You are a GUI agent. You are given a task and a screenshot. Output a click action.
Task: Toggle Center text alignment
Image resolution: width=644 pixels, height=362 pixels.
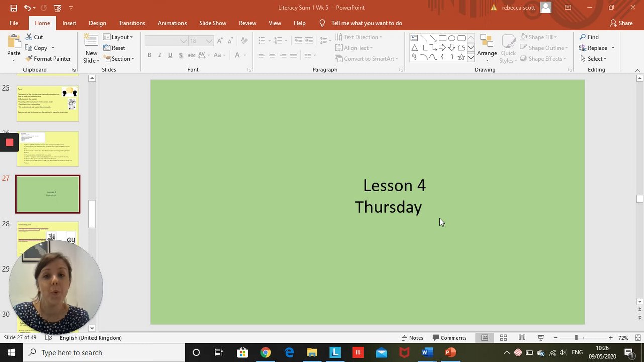(x=272, y=55)
